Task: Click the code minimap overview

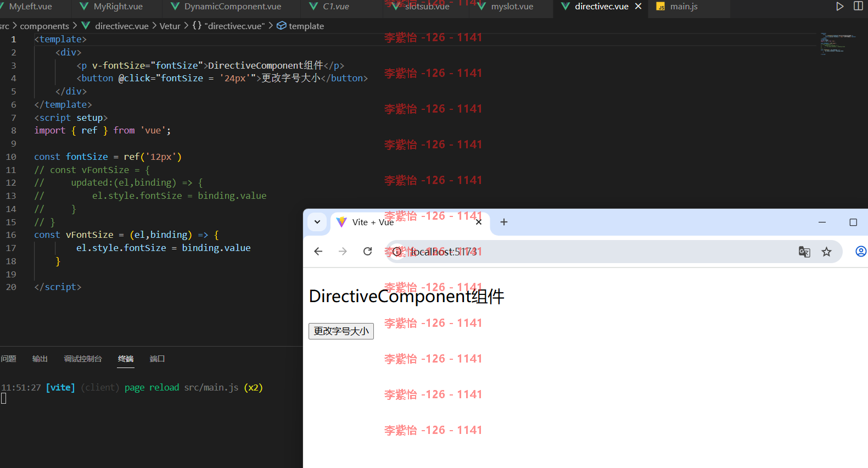Action: 838,44
